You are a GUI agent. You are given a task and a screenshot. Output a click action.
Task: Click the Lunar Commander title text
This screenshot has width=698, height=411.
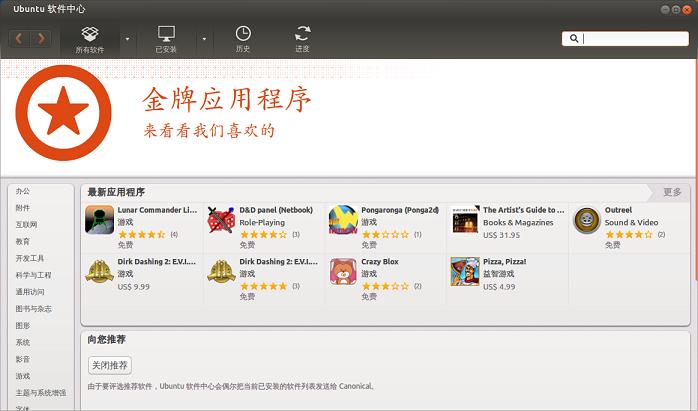[x=157, y=210]
